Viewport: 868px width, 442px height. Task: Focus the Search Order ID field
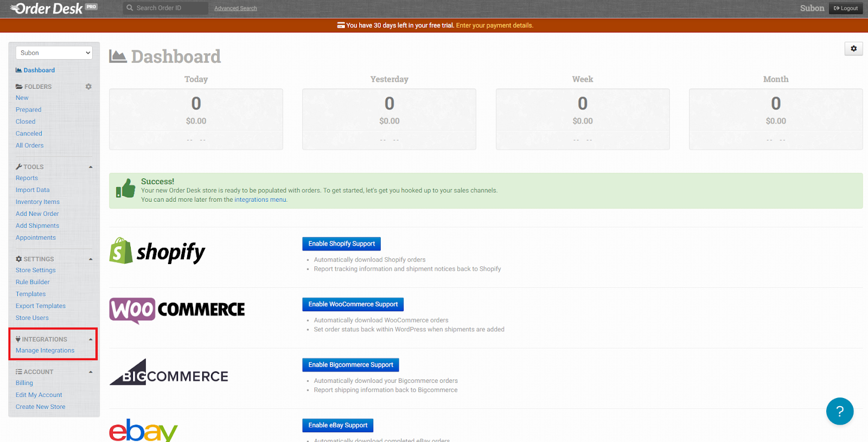(166, 8)
